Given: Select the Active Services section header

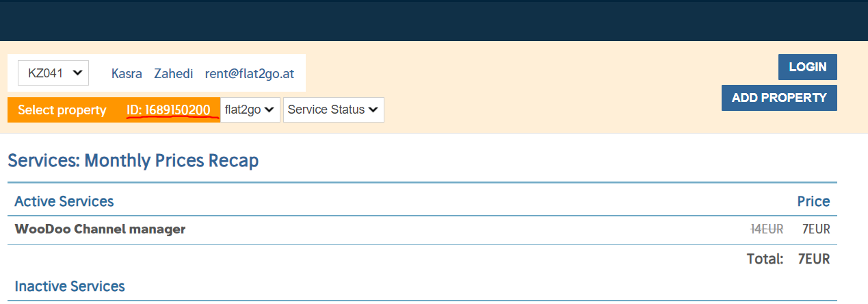Looking at the screenshot, I should pyautogui.click(x=64, y=201).
